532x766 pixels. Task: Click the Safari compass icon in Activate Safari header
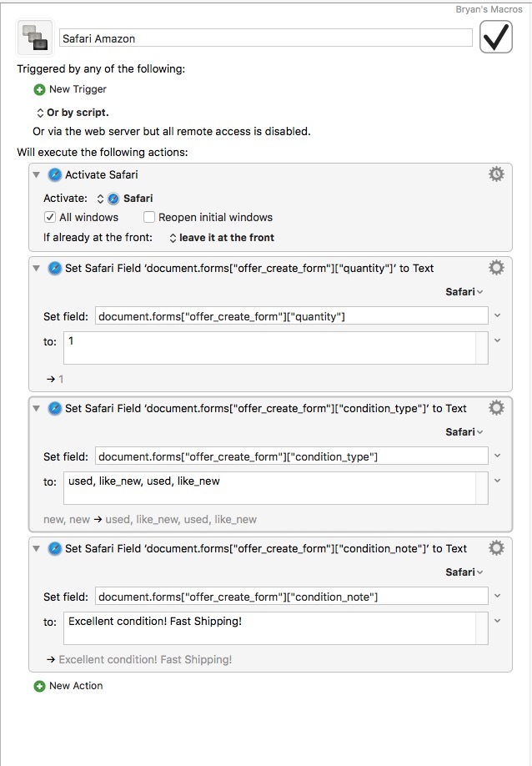pyautogui.click(x=55, y=174)
